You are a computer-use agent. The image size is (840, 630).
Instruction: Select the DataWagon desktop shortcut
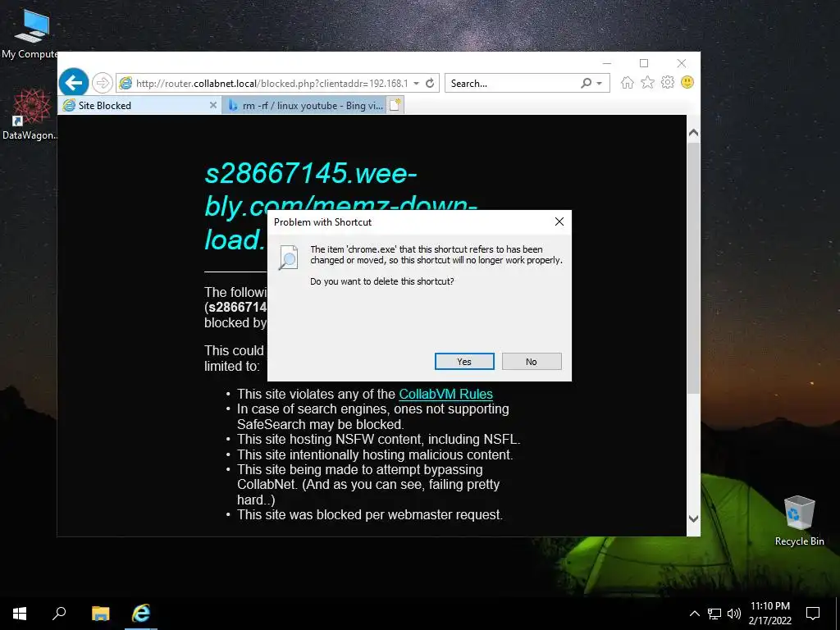[30, 114]
